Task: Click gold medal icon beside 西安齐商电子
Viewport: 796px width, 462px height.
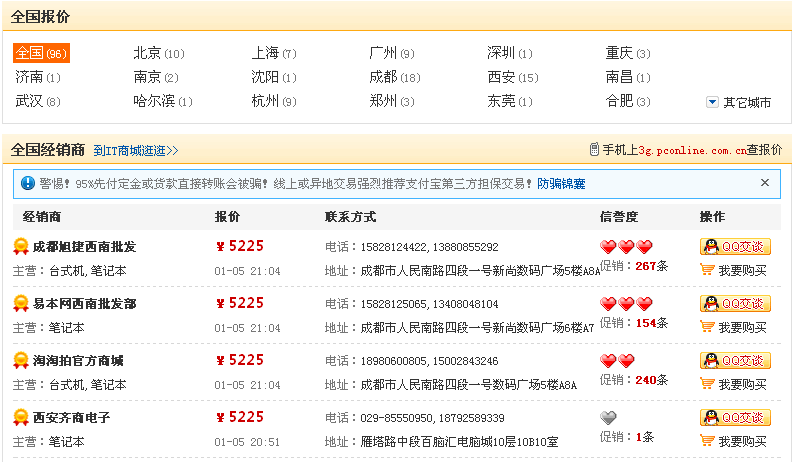Action: pos(20,418)
